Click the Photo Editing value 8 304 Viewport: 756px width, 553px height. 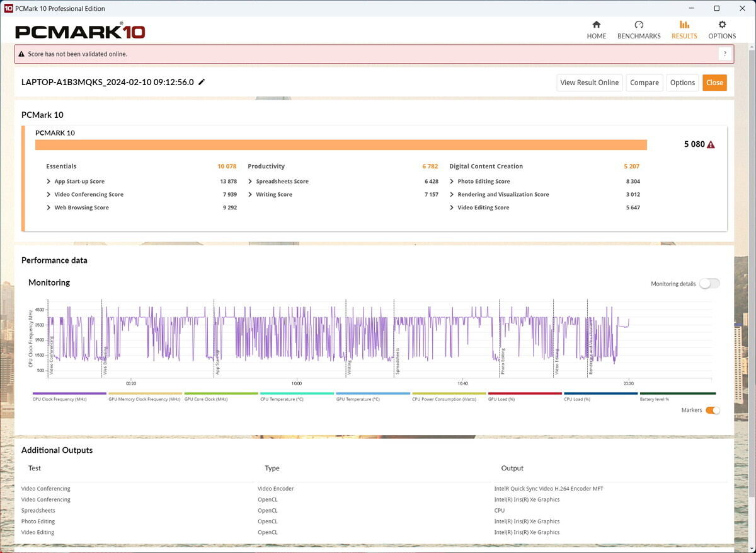point(633,182)
